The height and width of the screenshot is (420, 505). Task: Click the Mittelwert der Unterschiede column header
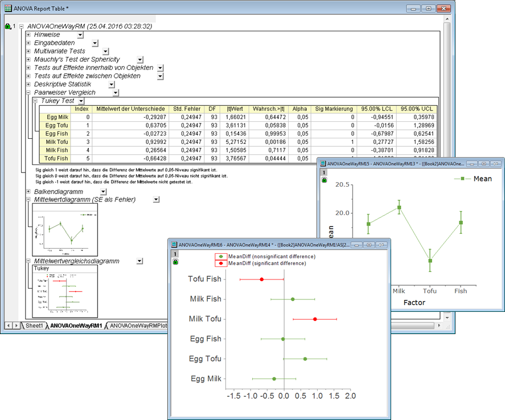[130, 109]
